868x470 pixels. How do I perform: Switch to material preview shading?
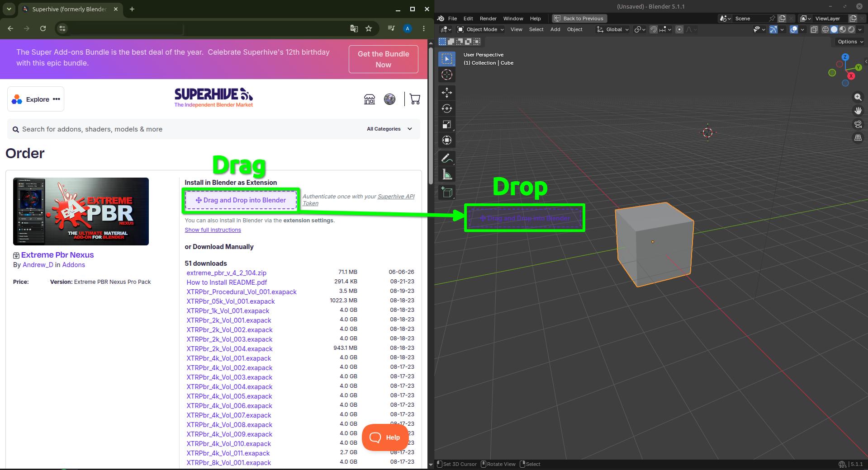[x=843, y=29]
